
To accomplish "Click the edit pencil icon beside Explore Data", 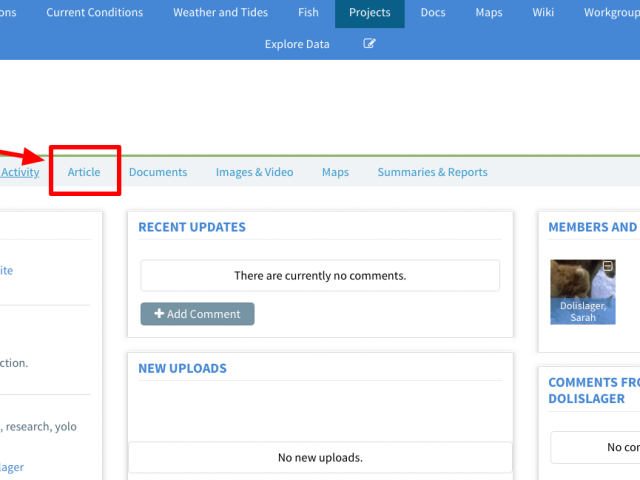I will [x=370, y=44].
